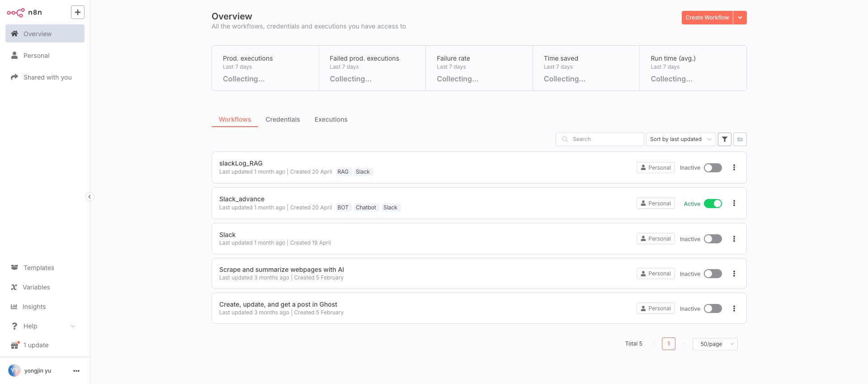Screen dimensions: 868x384
Task: Expand the Create Workflow arrow dropdown
Action: click(x=740, y=18)
